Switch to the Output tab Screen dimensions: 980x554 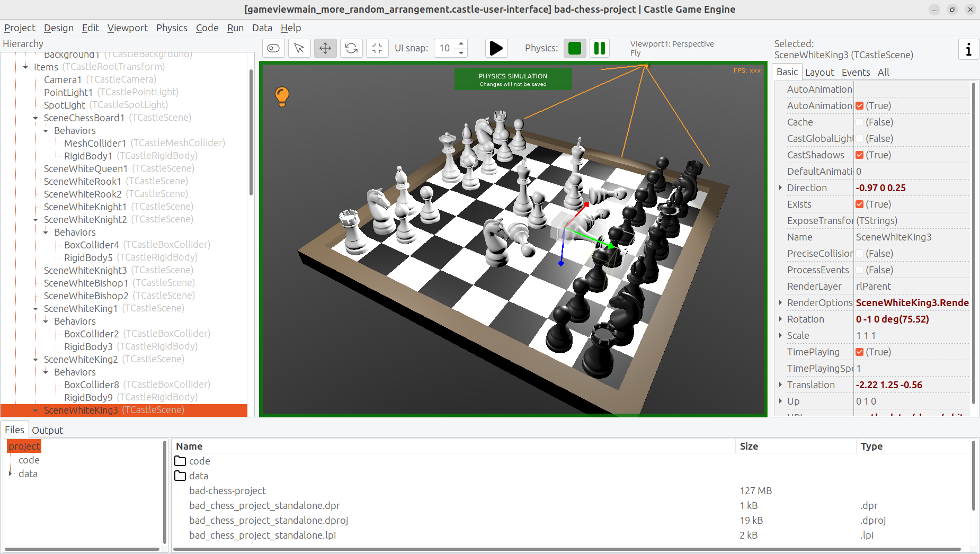pos(47,431)
